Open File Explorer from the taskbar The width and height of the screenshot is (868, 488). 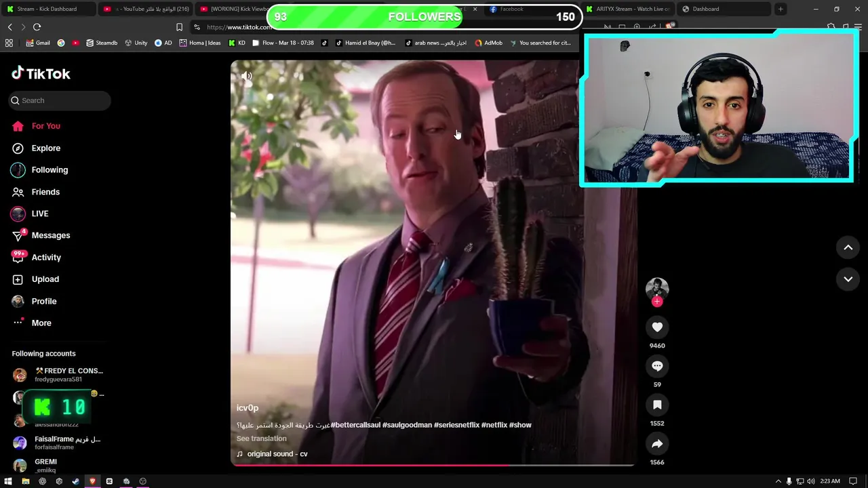[x=25, y=481]
